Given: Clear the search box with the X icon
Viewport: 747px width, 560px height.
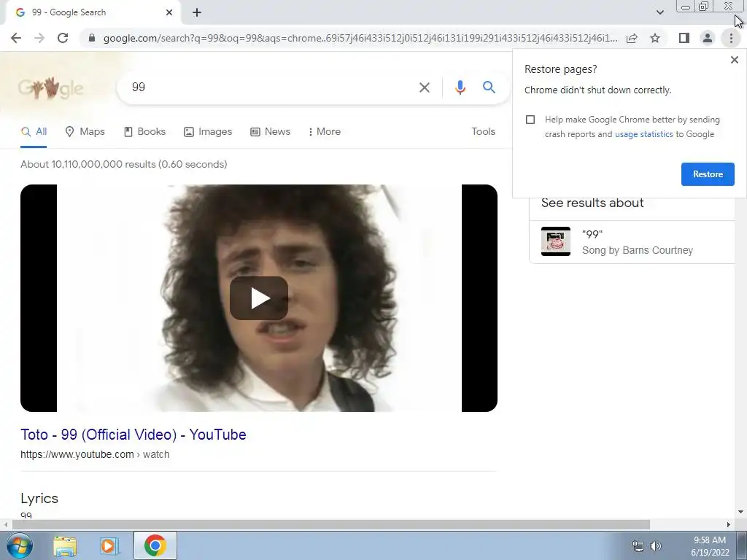Looking at the screenshot, I should point(424,87).
